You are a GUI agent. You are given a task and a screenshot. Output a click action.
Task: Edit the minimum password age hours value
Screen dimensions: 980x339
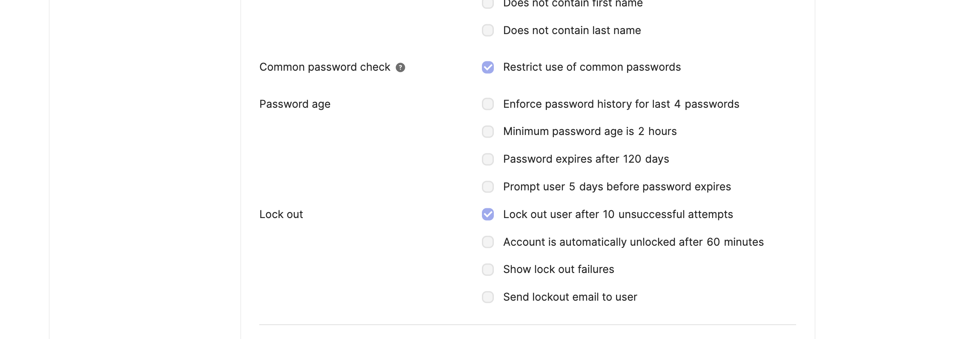tap(641, 132)
